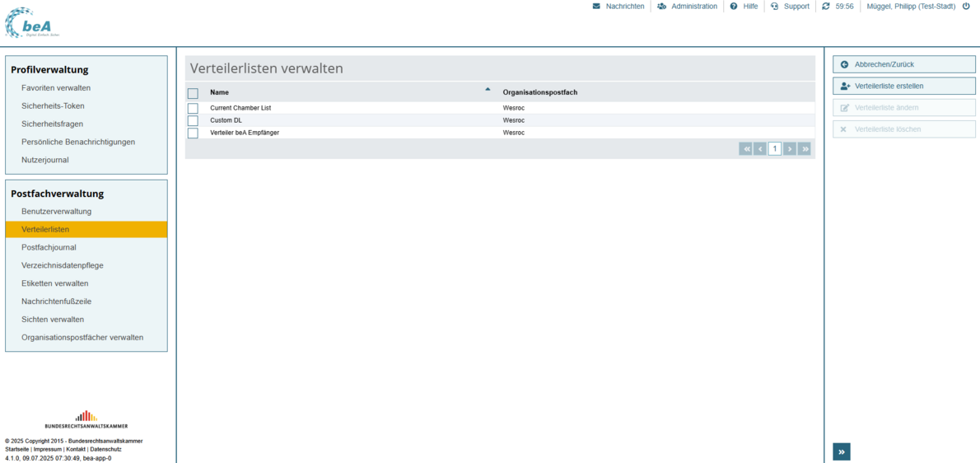Click the beA logo
This screenshot has height=463, width=980.
point(32,23)
